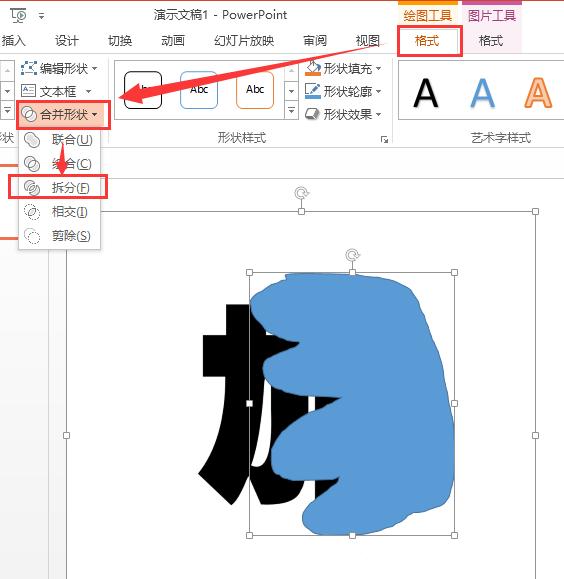Click the 相交 intersect icon

32,212
